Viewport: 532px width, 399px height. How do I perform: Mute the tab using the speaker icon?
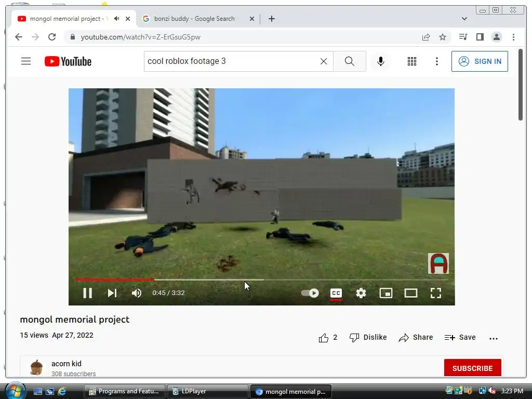tap(117, 19)
